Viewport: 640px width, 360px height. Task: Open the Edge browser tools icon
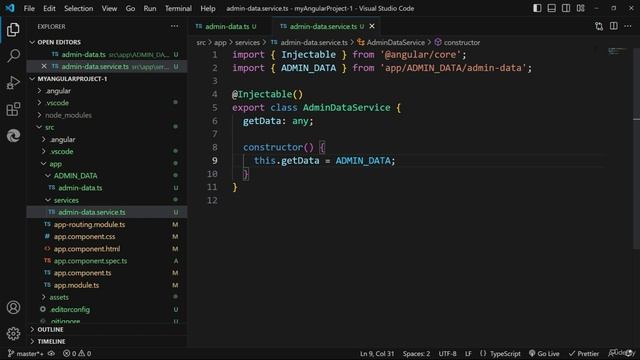[x=13, y=136]
